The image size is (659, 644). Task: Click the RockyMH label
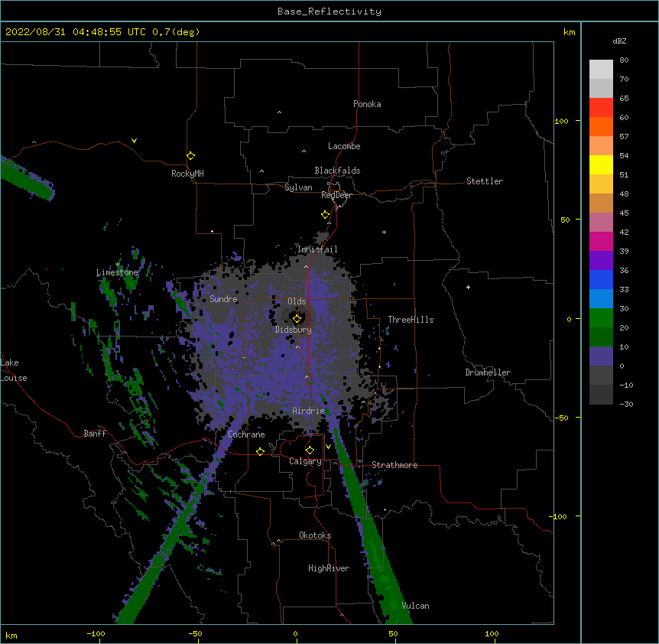coord(187,174)
